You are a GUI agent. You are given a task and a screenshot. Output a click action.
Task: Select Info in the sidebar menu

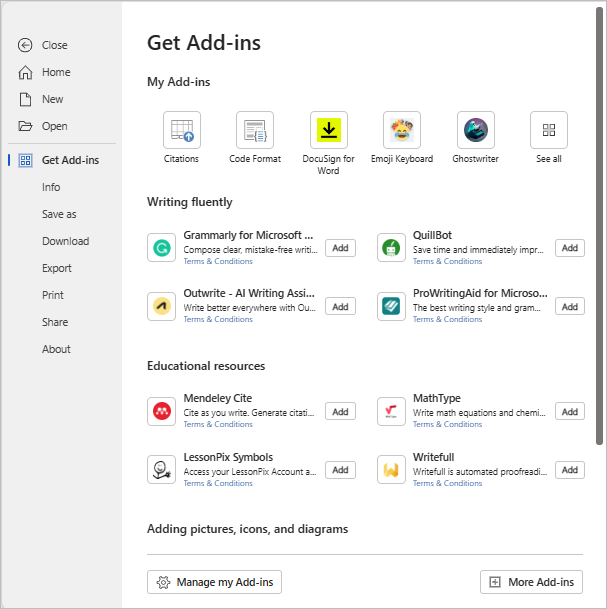click(x=51, y=187)
